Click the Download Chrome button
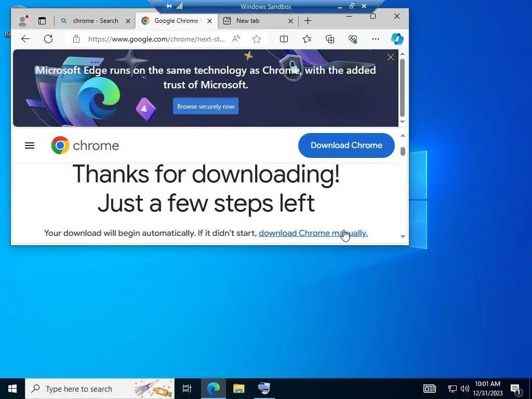 point(347,145)
